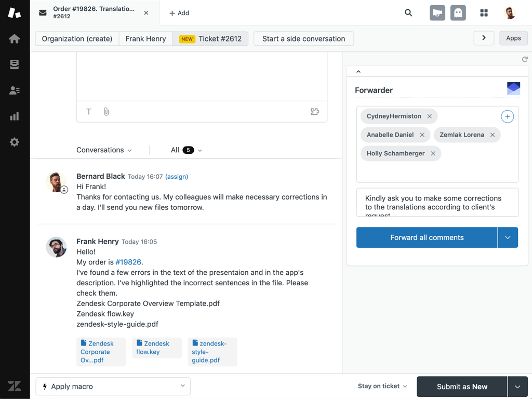Open the Submit as New dropdown arrow
This screenshot has height=399, width=532.
517,387
